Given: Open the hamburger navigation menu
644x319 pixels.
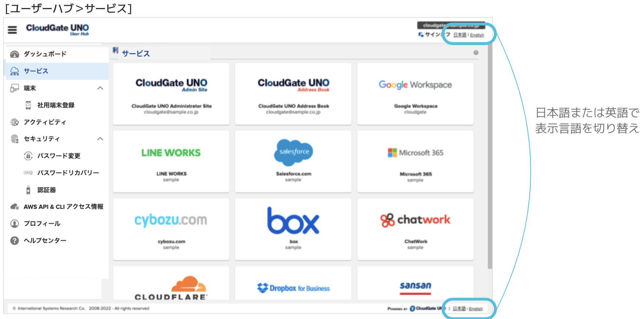Looking at the screenshot, I should (x=12, y=30).
